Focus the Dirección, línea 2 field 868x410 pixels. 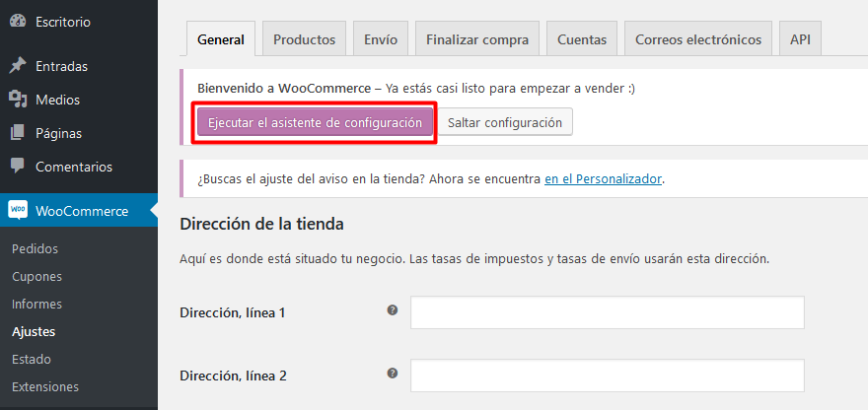(x=608, y=376)
